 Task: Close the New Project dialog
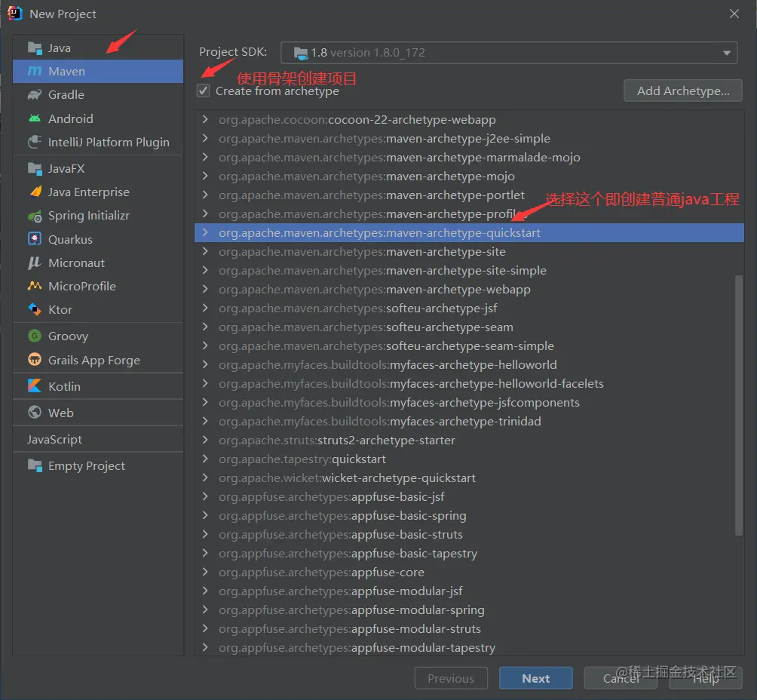(734, 14)
